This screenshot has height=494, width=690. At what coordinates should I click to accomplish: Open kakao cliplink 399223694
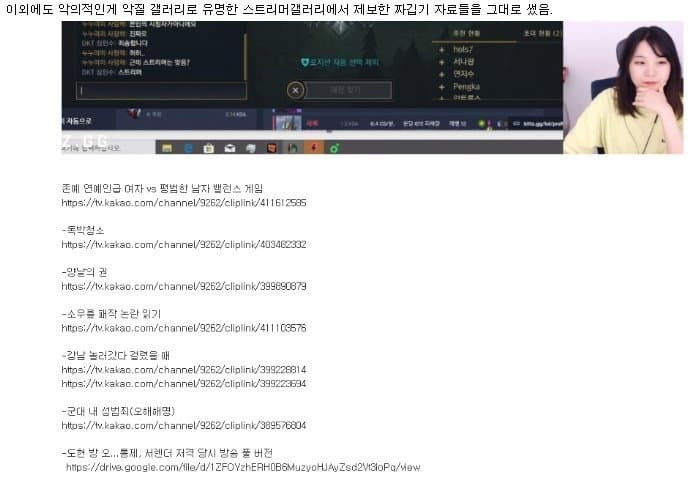184,384
